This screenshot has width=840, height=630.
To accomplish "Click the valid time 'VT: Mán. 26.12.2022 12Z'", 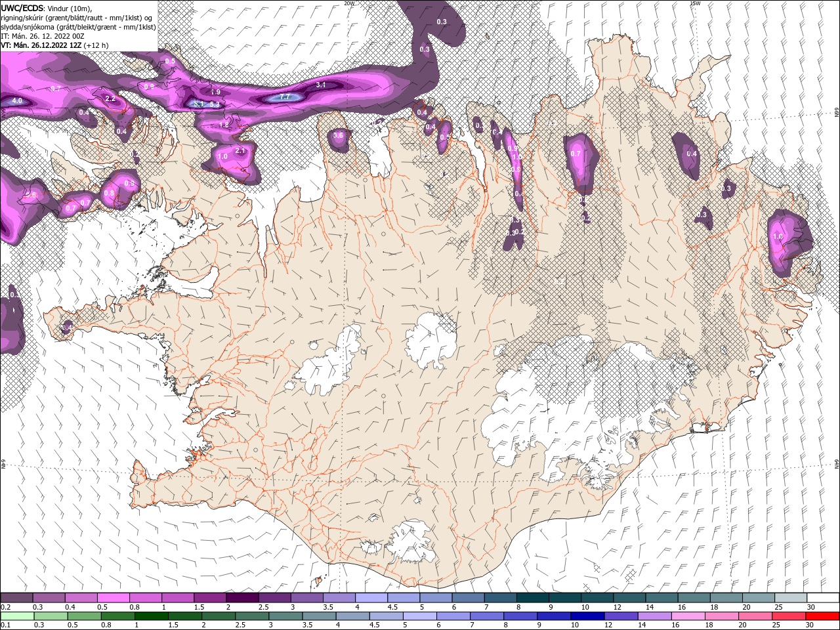I will [41, 45].
